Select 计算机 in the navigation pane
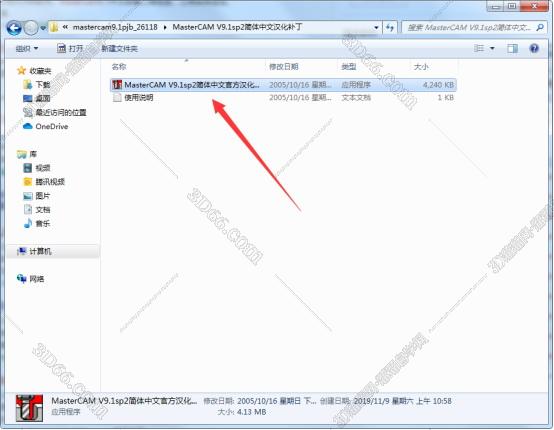 pyautogui.click(x=40, y=252)
